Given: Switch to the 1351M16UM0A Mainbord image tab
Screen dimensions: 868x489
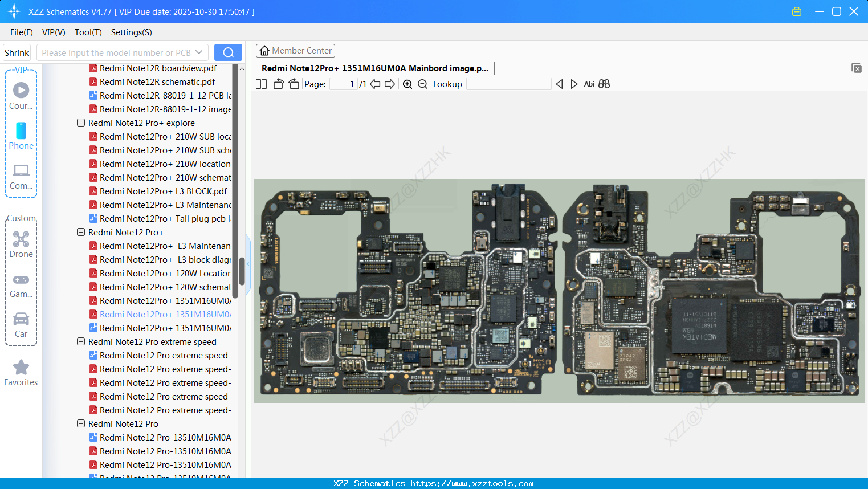Looking at the screenshot, I should coord(373,68).
